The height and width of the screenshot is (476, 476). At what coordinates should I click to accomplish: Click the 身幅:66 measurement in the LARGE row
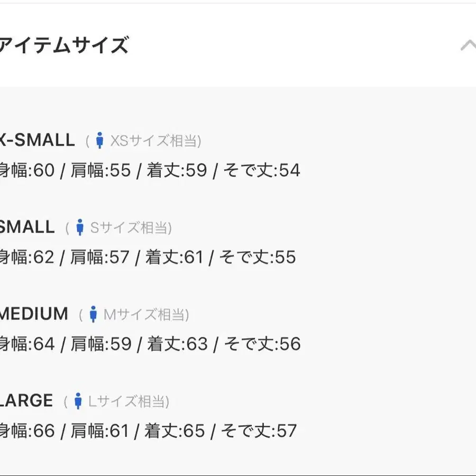[x=26, y=431]
